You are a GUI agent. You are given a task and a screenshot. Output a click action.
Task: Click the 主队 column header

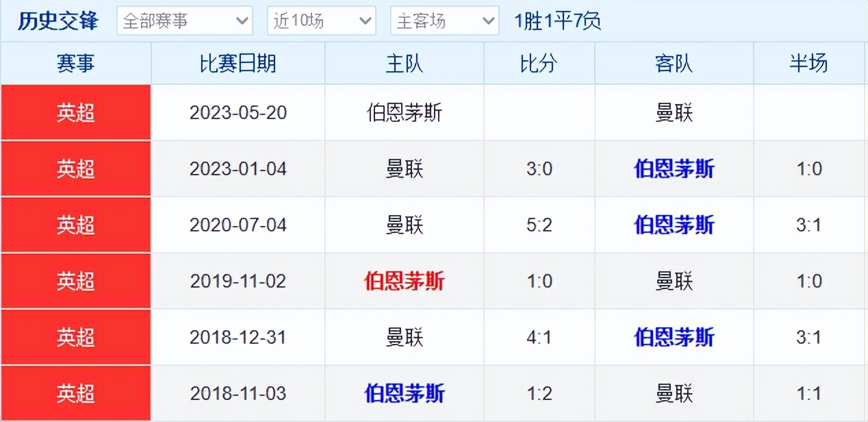404,63
